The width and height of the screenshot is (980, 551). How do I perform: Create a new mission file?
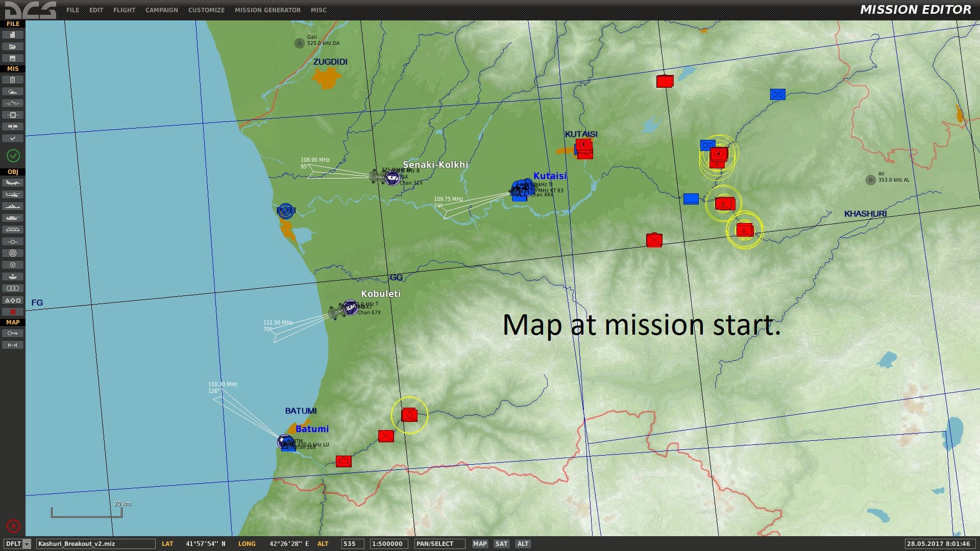pos(13,35)
